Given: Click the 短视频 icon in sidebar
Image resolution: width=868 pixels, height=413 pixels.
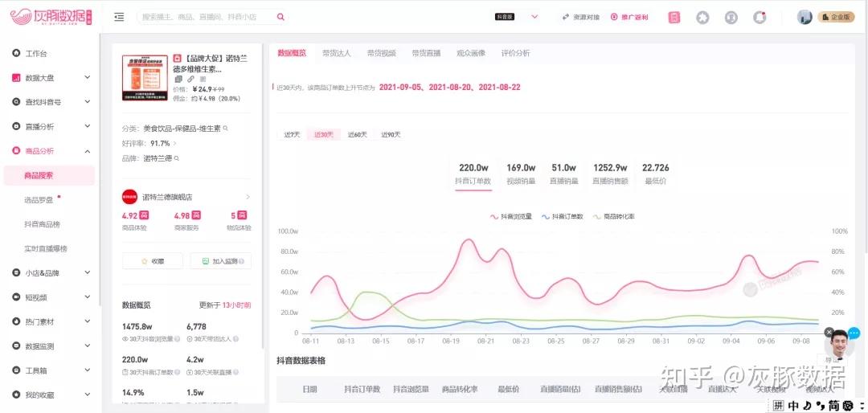Looking at the screenshot, I should [x=16, y=297].
